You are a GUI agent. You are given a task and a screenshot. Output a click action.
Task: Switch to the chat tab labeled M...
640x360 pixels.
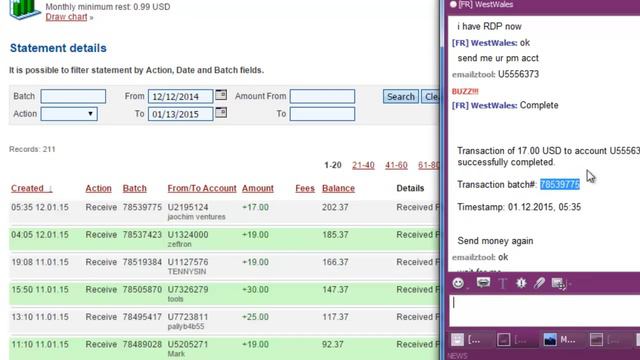[559, 340]
